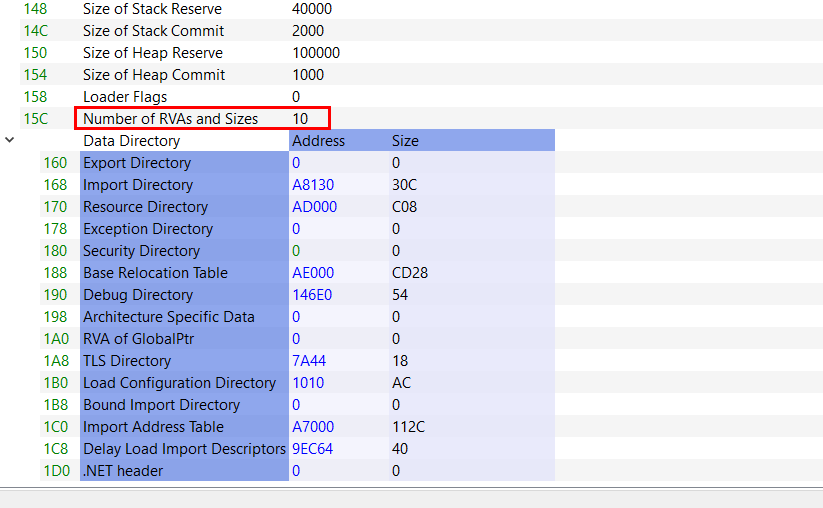
Task: Click the Size of Heap Commit label
Action: tap(154, 75)
